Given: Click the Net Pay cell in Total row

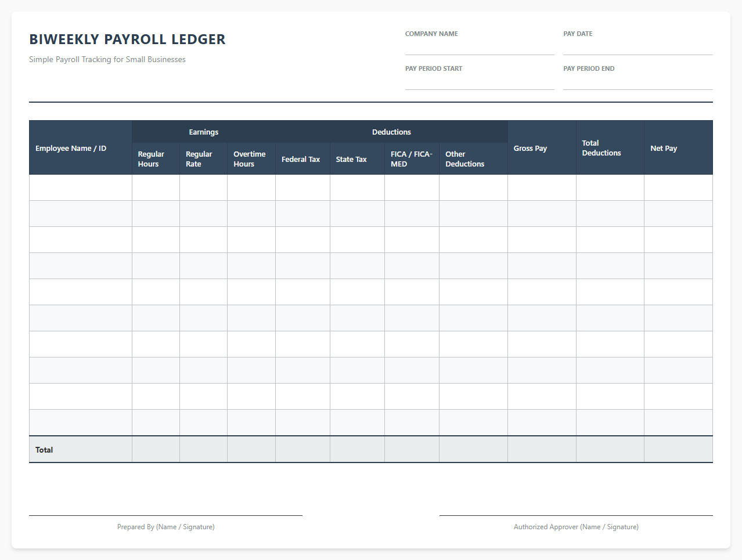Looking at the screenshot, I should (679, 450).
